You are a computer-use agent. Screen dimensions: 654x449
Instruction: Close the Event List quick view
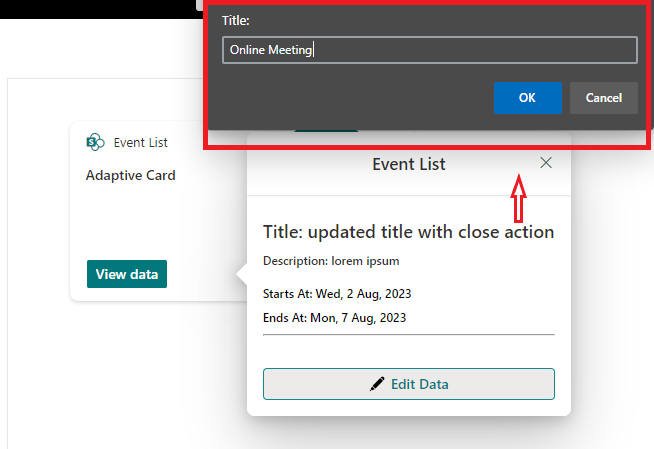[545, 163]
